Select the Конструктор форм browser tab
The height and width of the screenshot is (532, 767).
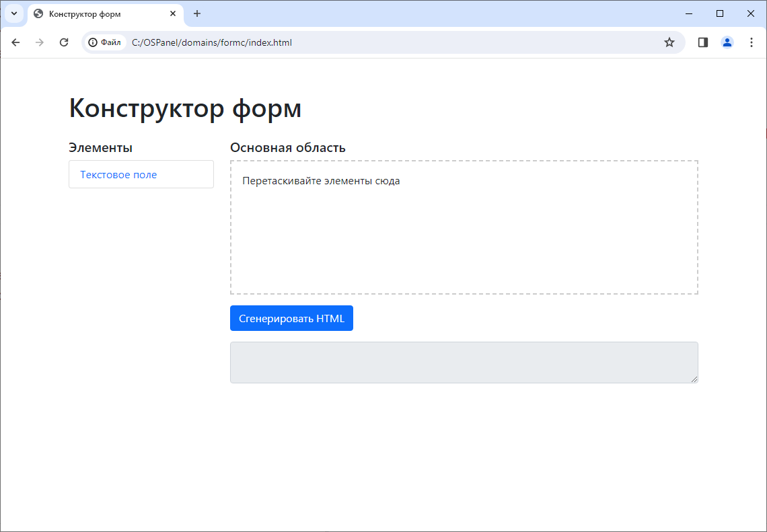pyautogui.click(x=106, y=14)
